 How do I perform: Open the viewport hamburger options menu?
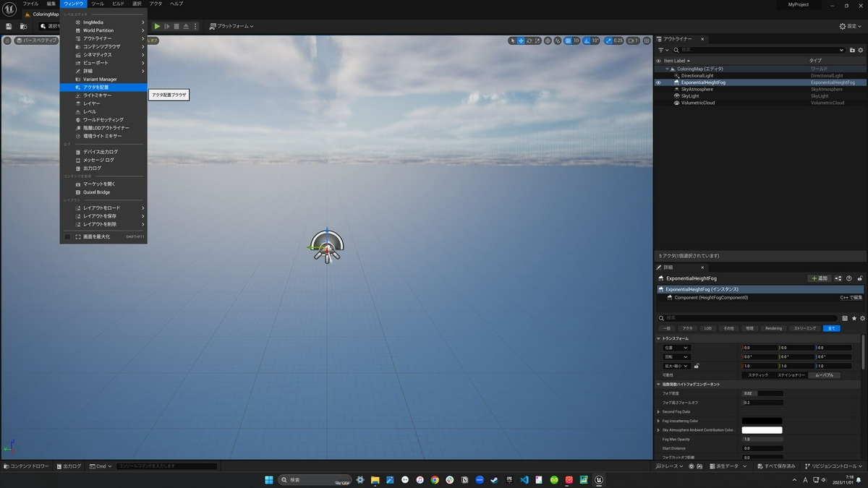[x=7, y=40]
